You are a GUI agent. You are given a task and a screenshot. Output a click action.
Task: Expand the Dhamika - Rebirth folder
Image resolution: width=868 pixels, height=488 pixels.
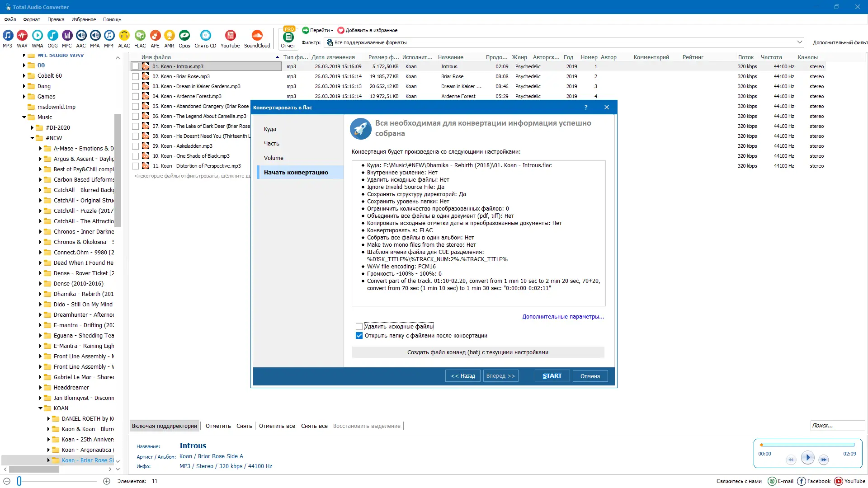tap(40, 294)
